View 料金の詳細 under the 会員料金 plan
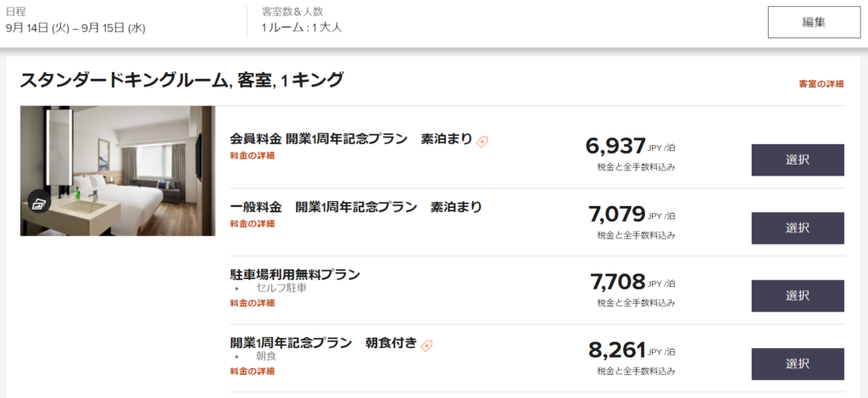This screenshot has width=868, height=398. pos(252,155)
